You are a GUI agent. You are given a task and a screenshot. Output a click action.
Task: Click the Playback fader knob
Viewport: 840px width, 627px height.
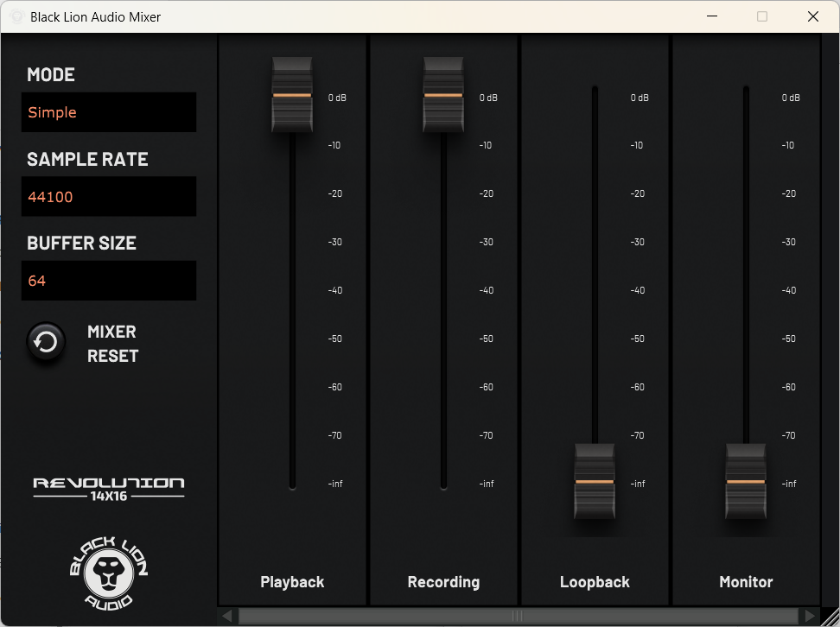click(x=292, y=95)
